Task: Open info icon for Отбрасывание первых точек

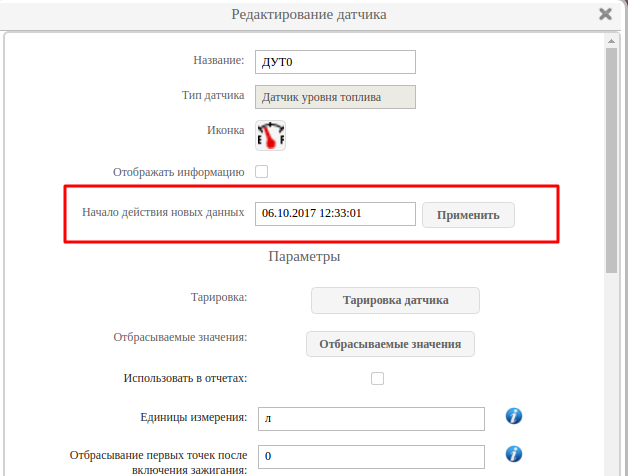Action: pos(514,455)
